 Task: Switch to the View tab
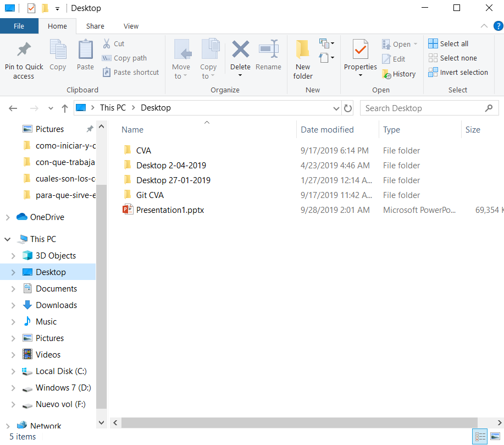pos(131,26)
